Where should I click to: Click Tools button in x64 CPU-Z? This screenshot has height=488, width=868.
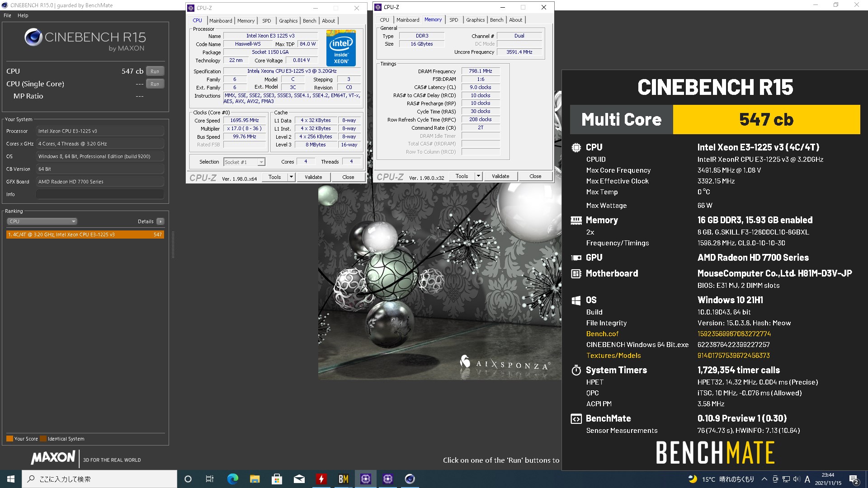274,177
